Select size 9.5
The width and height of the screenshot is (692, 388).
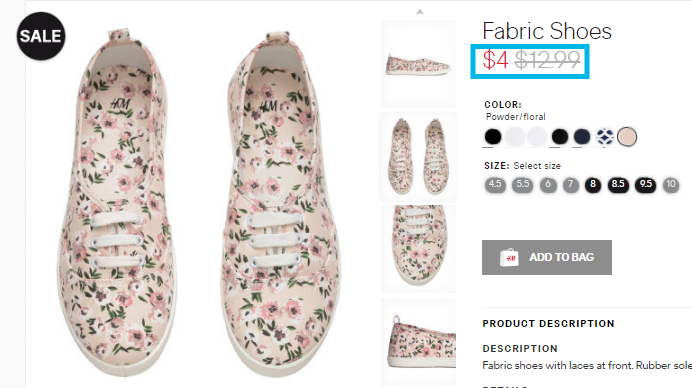pos(646,184)
